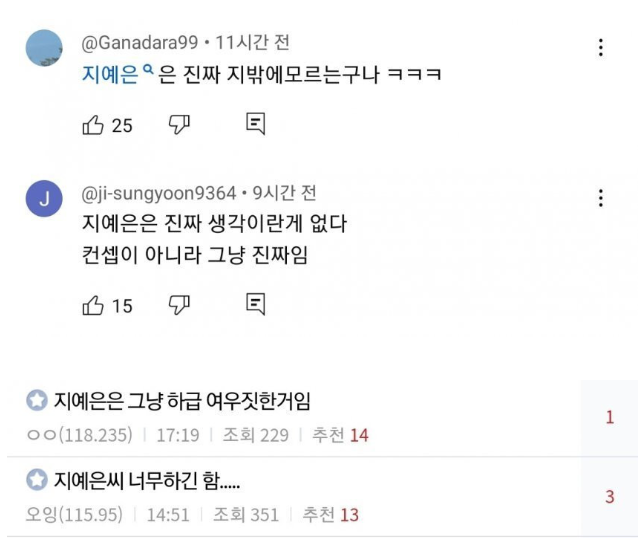
Task: Like the comment by @Ganadara99
Action: coord(93,125)
